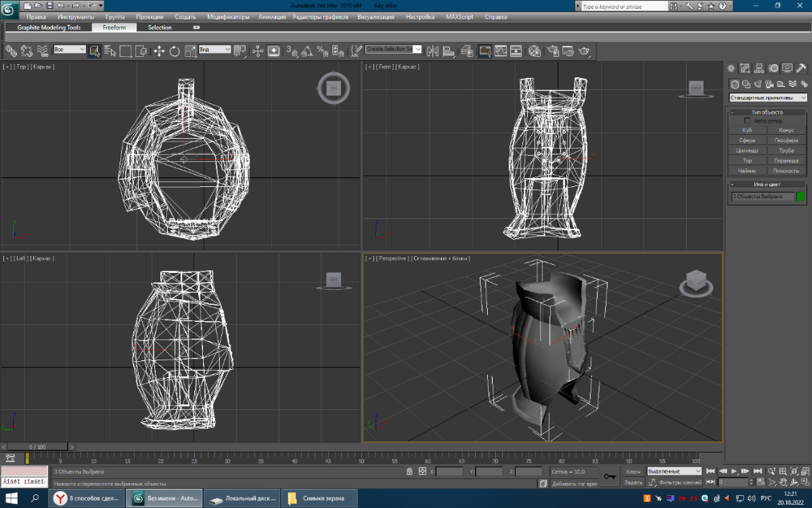Open the Все selection filter dropdown
The width and height of the screenshot is (812, 508).
(70, 50)
